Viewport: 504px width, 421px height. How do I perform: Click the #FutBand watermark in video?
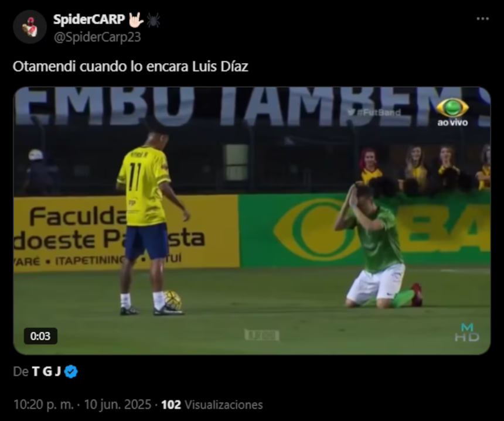pos(375,112)
